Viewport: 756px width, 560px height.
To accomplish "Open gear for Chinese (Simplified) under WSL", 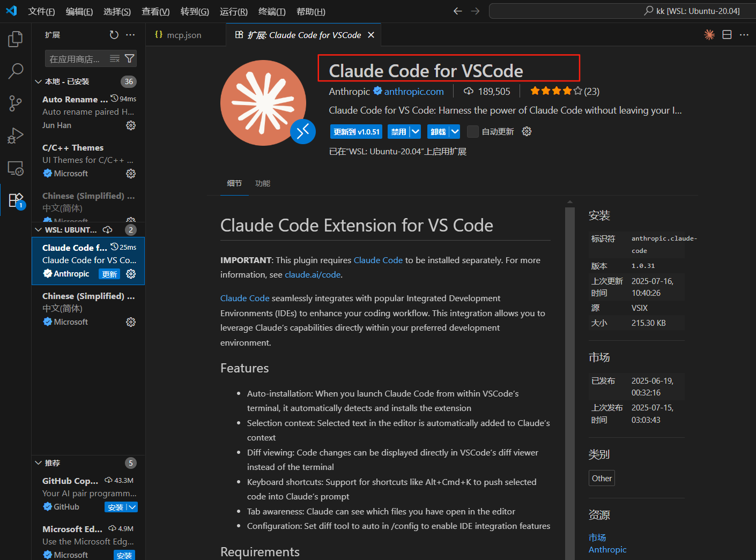I will [131, 322].
